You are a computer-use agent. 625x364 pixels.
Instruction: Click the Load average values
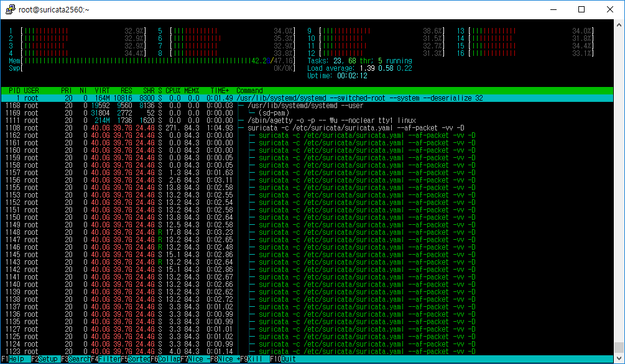386,68
